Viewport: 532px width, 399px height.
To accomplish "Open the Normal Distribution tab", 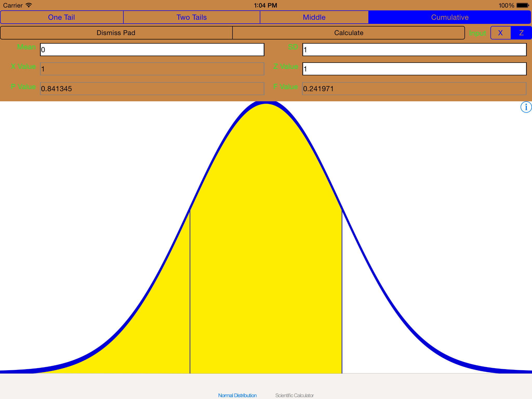I will (237, 395).
